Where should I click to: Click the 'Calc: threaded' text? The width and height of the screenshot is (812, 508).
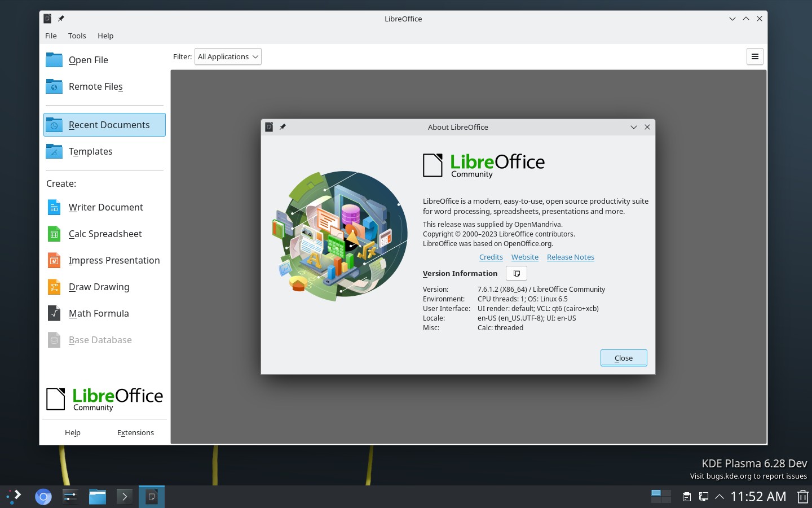click(500, 327)
